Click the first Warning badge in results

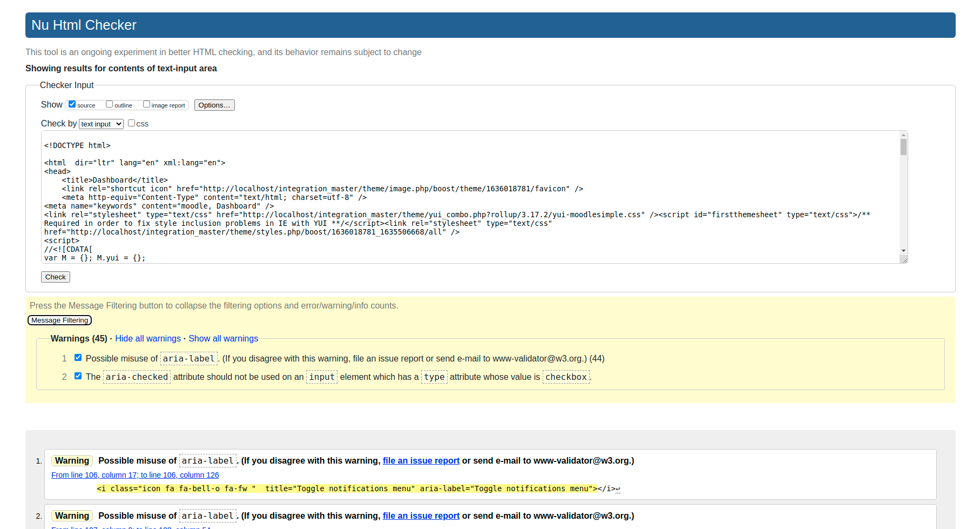point(72,460)
